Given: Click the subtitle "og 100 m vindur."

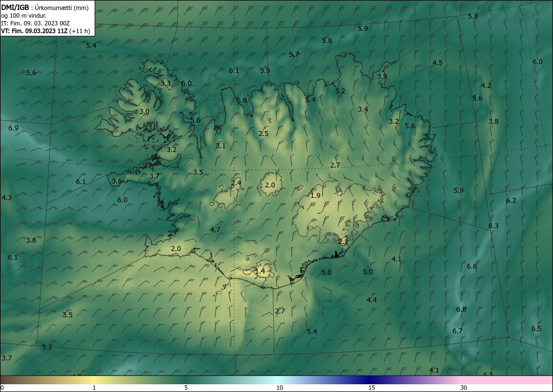Looking at the screenshot, I should click(x=24, y=15).
